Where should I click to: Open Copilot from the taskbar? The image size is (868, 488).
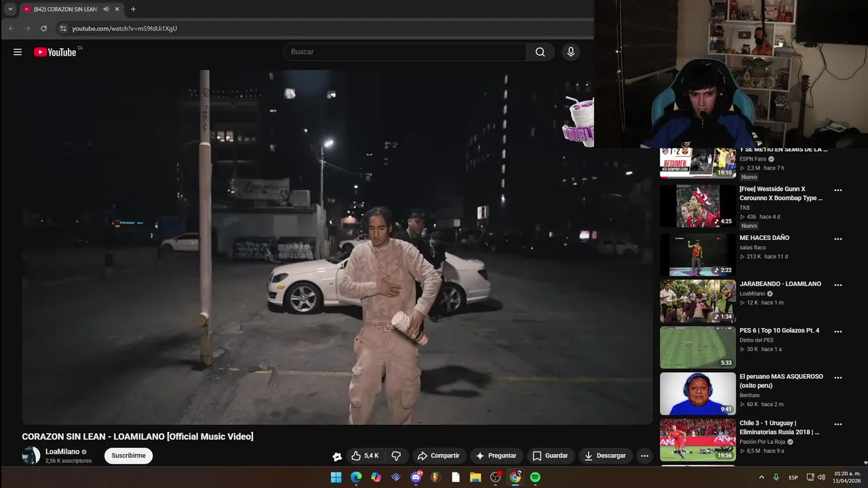point(376,477)
